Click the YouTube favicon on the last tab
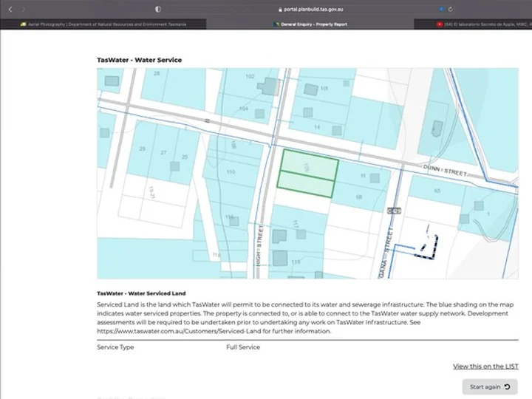This screenshot has width=532, height=399. (x=440, y=24)
